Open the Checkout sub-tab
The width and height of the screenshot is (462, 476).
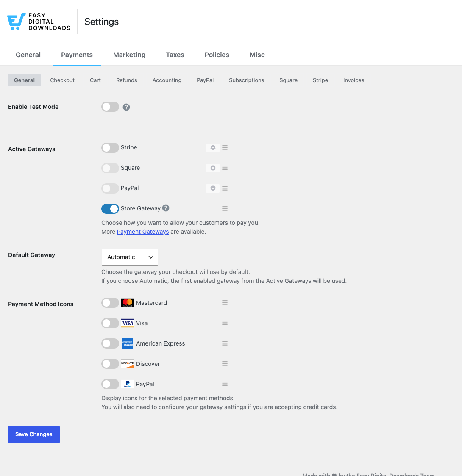click(x=62, y=80)
